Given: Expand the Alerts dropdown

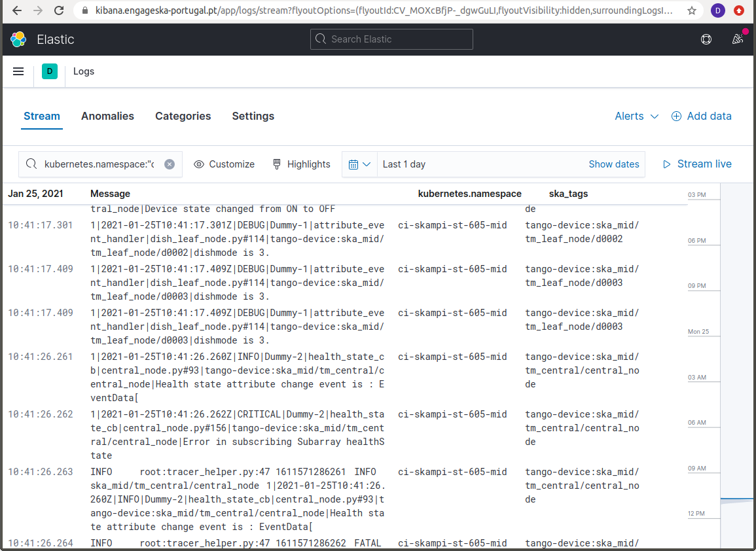Looking at the screenshot, I should click(x=636, y=116).
